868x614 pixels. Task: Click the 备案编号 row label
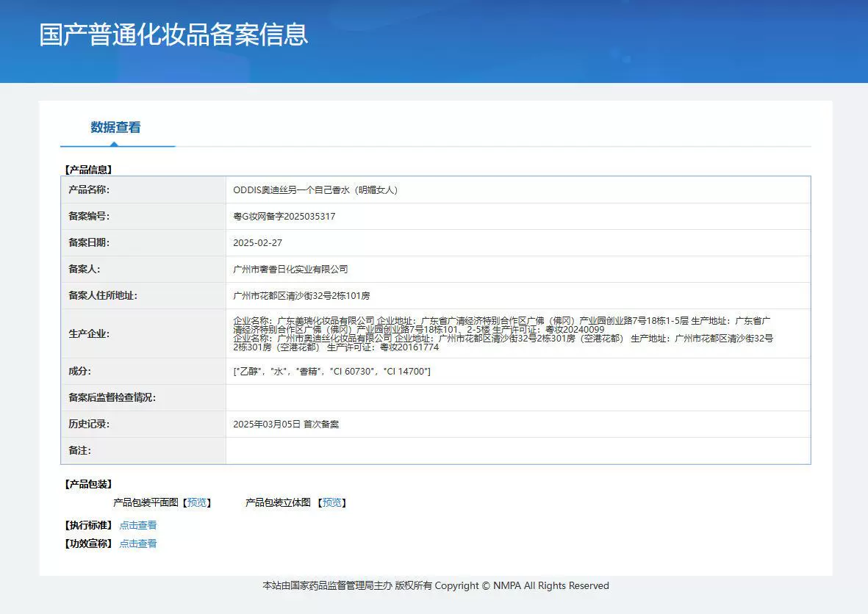coord(89,216)
